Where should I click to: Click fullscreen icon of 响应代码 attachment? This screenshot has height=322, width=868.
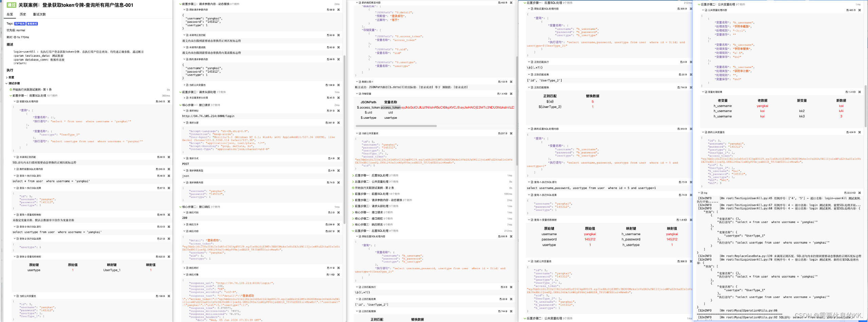pyautogui.click(x=339, y=212)
